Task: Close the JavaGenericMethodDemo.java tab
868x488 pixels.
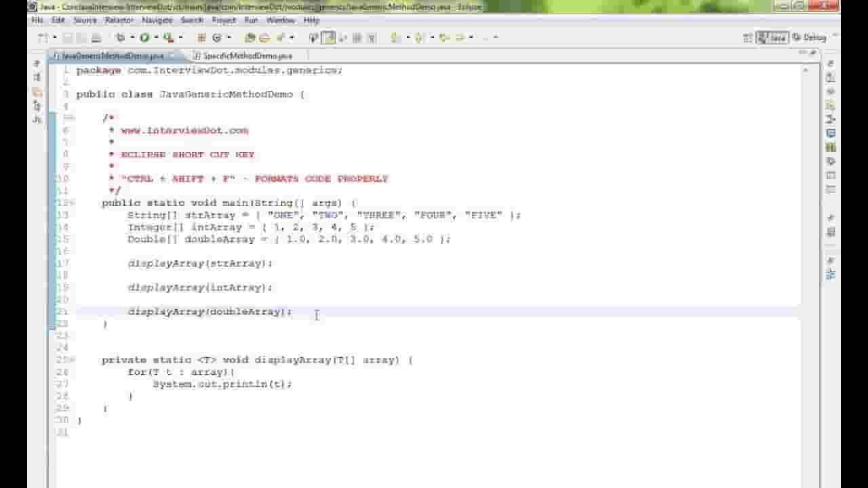Action: click(172, 56)
